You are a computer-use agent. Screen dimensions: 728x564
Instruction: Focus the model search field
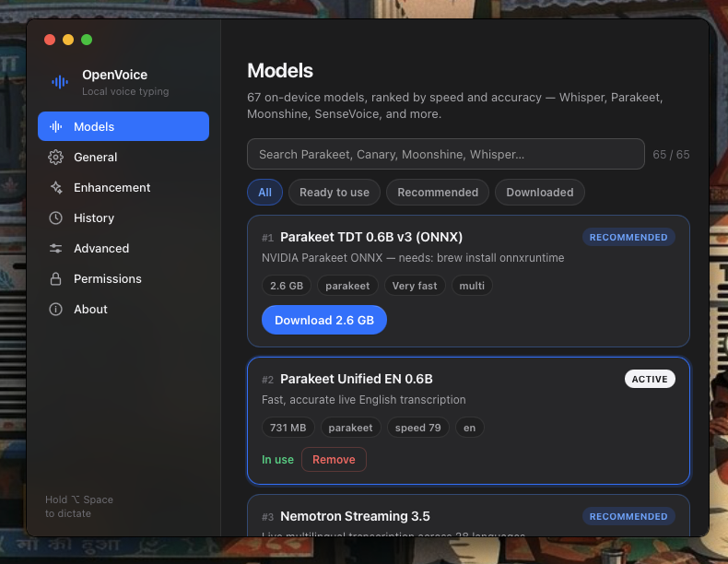coord(446,154)
